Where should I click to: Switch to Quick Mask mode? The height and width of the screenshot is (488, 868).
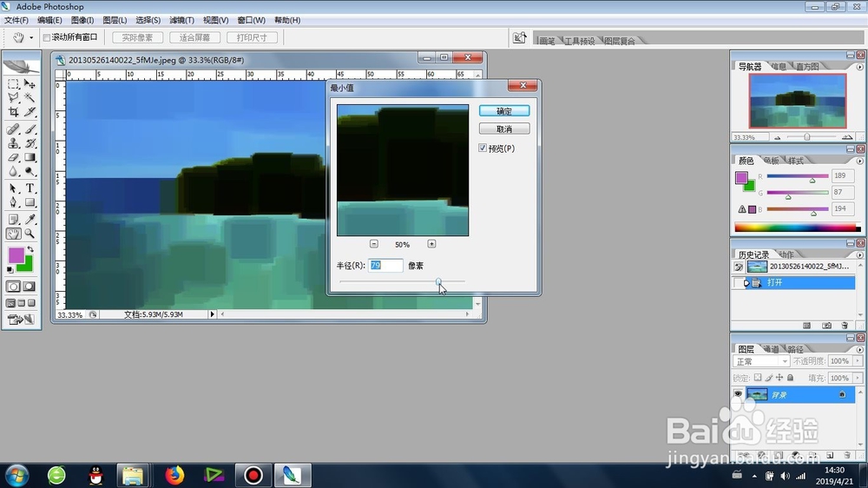pyautogui.click(x=30, y=287)
